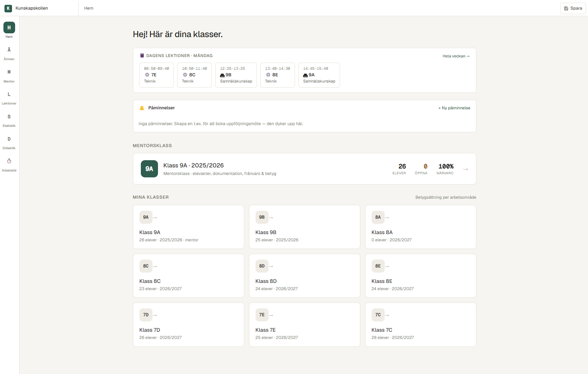
Task: Select the Klass 8A card
Action: click(421, 227)
